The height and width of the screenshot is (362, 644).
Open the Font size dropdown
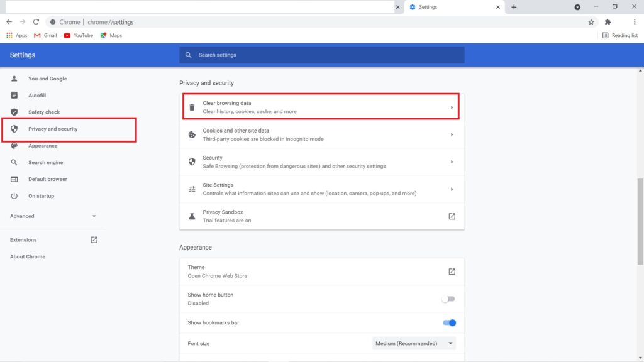point(414,343)
